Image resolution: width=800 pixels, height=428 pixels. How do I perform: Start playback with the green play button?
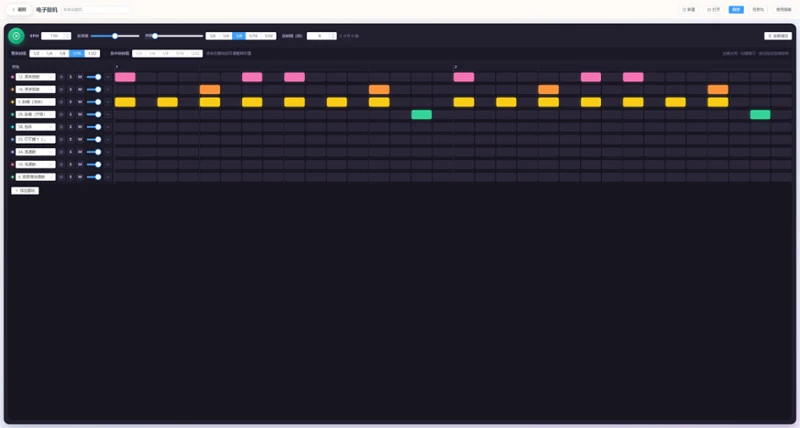tap(16, 36)
